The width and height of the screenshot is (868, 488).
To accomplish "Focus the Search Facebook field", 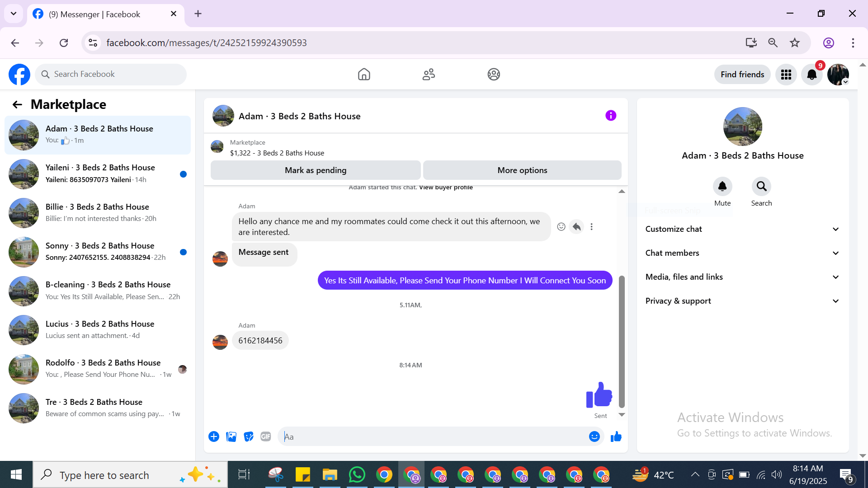I will click(x=111, y=75).
